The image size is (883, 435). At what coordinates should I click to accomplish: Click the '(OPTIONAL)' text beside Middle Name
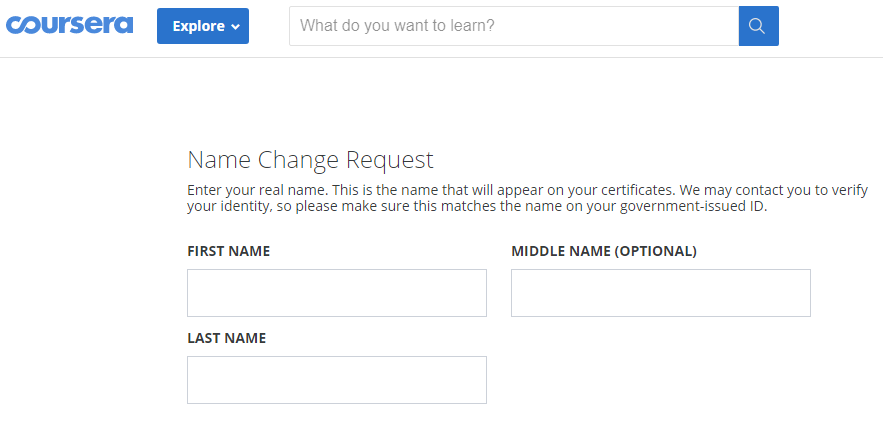tap(655, 251)
